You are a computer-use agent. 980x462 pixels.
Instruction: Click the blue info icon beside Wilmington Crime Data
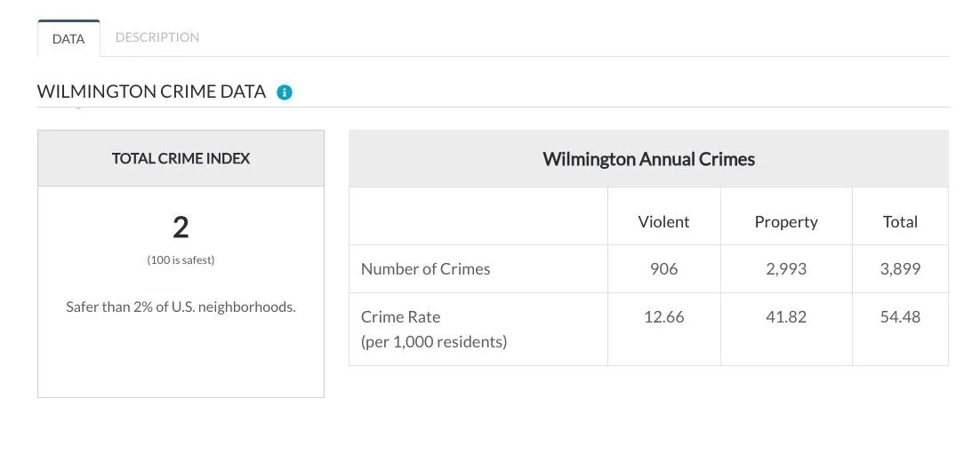point(285,92)
